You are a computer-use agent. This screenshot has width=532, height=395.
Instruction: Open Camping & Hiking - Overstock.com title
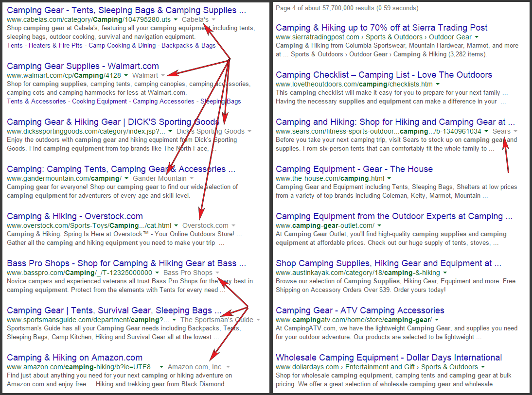pos(74,216)
